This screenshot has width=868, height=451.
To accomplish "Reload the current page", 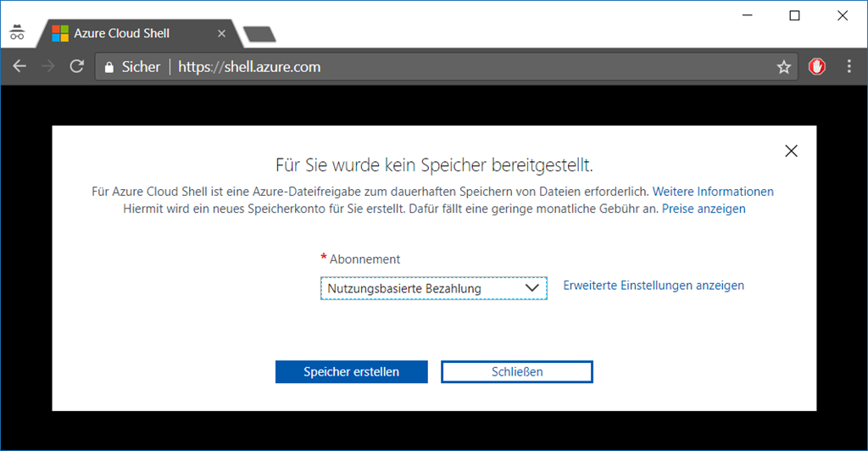I will tap(76, 67).
